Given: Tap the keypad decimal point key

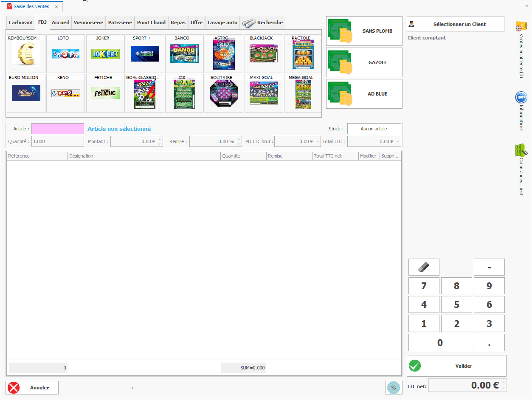Looking at the screenshot, I should click(489, 342).
